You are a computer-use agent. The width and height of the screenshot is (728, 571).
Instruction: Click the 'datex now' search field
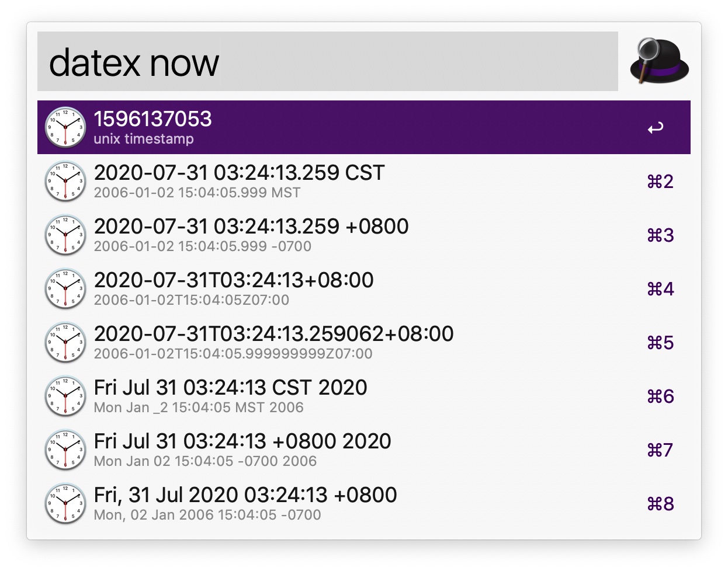tap(327, 61)
